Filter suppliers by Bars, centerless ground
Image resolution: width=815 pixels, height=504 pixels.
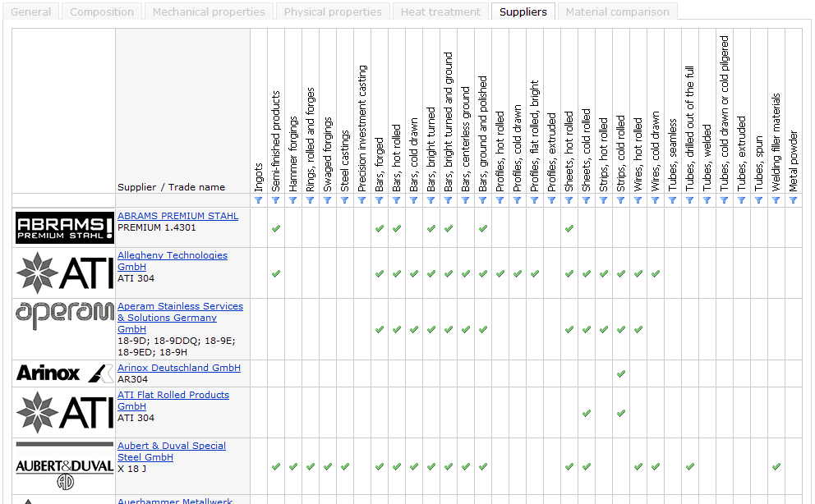[466, 200]
